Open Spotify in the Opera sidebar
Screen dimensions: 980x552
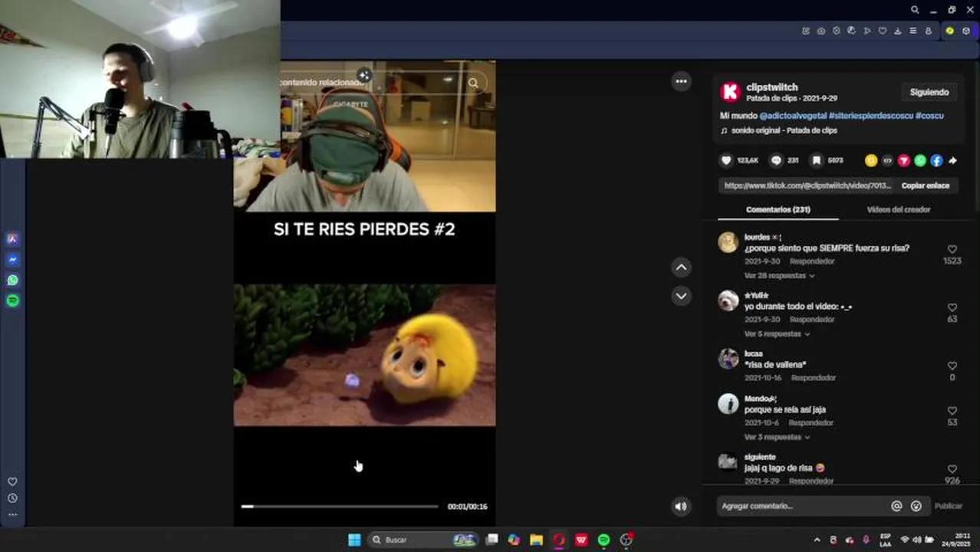(12, 301)
